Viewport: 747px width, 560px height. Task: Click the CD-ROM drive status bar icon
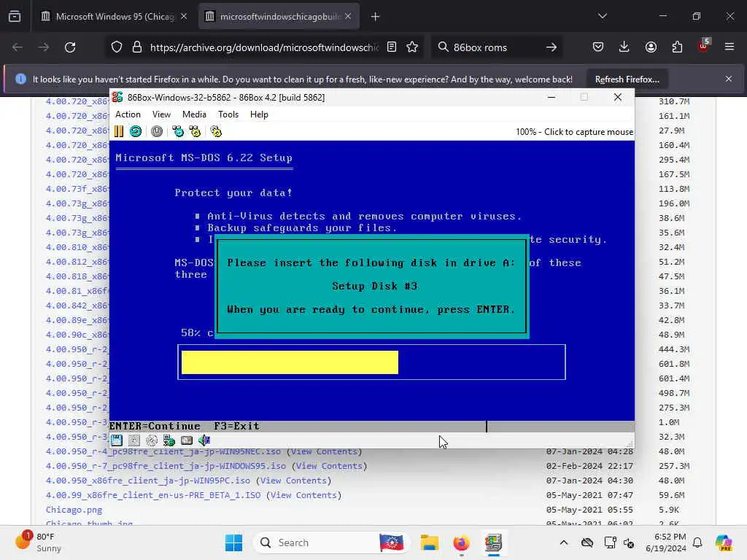coord(152,440)
